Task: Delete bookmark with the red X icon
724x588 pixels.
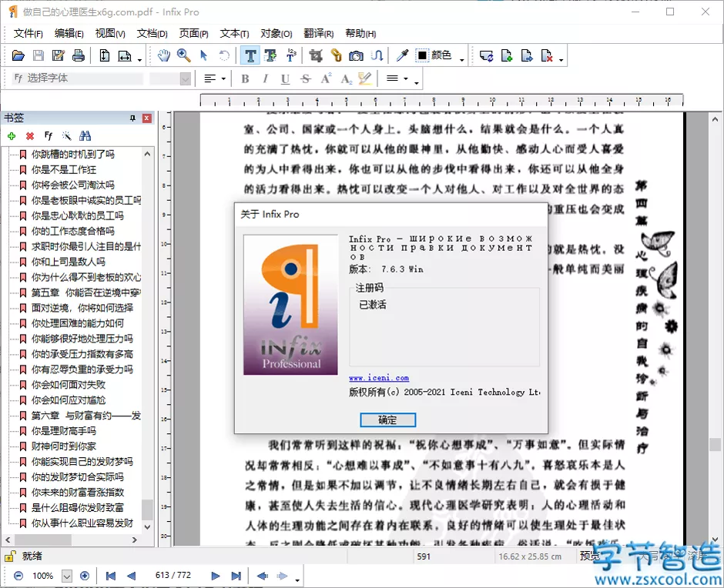Action: [x=30, y=136]
